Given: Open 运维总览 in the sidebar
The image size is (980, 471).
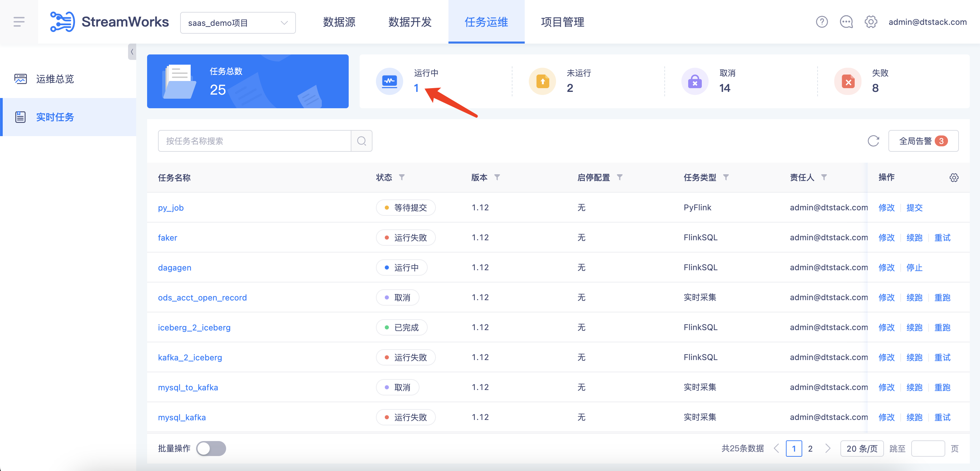Looking at the screenshot, I should (68, 79).
